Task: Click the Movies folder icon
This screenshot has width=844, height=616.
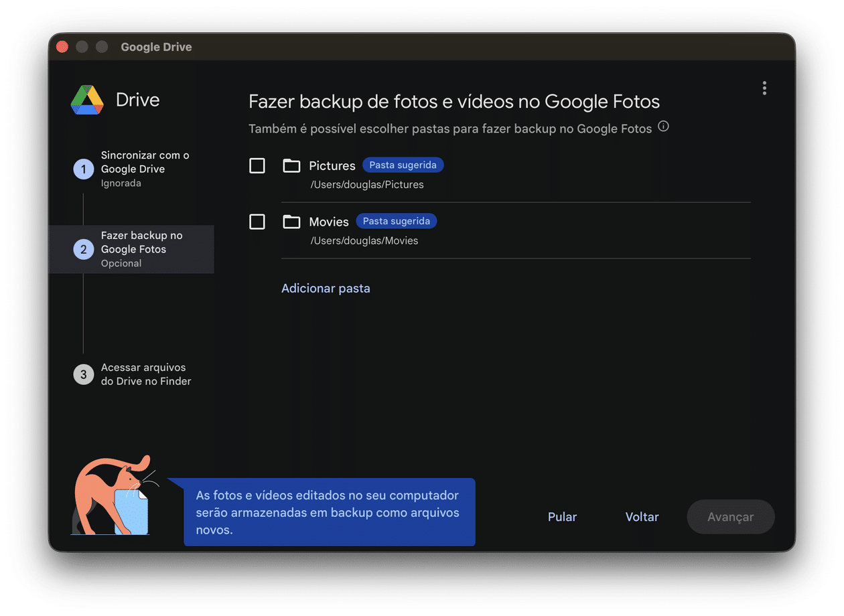Action: 291,221
